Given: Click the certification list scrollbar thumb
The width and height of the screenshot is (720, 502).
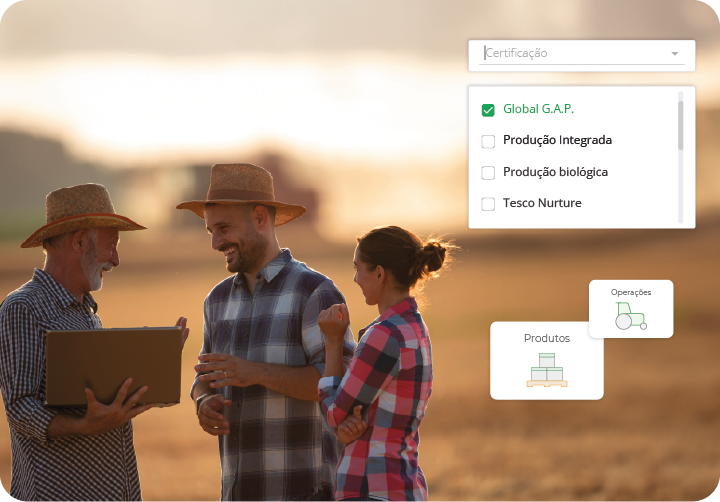Looking at the screenshot, I should 681,122.
